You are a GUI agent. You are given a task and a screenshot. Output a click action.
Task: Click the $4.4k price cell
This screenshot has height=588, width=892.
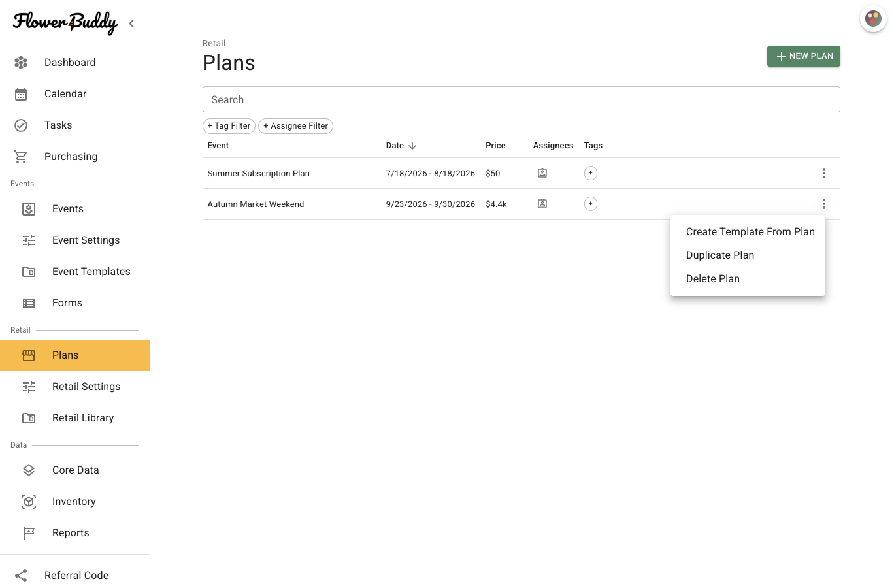point(496,204)
